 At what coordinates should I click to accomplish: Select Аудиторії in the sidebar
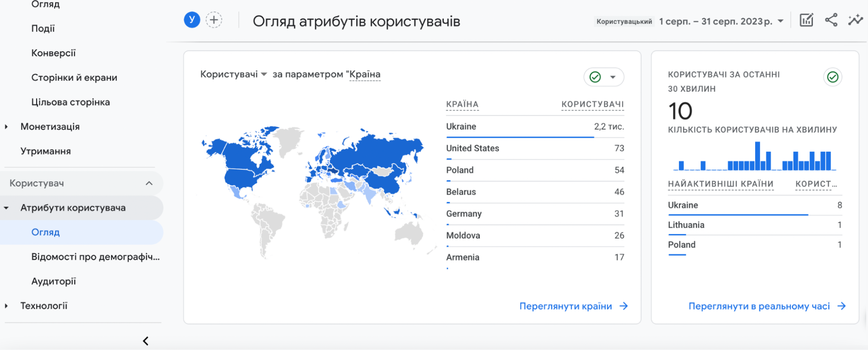tap(53, 281)
